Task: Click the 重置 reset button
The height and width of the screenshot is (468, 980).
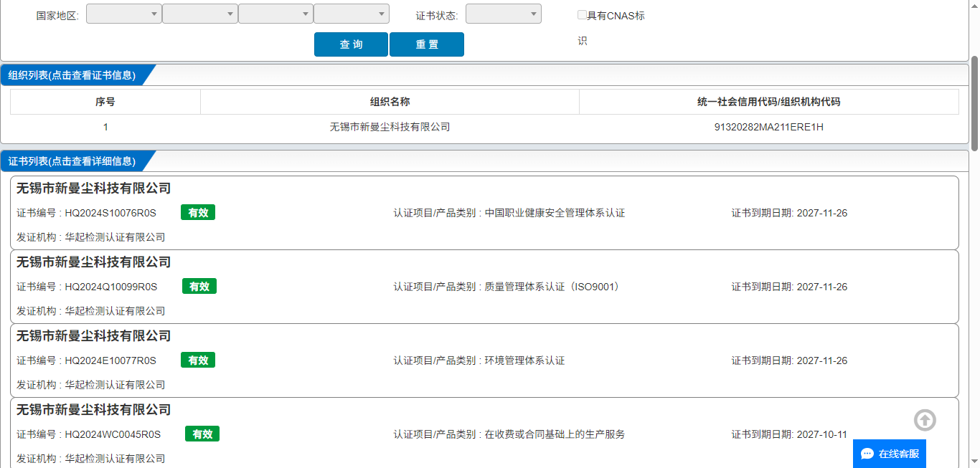Action: coord(427,44)
